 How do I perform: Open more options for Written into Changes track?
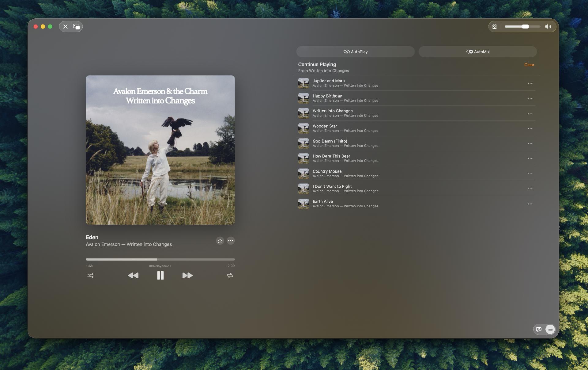pos(530,113)
